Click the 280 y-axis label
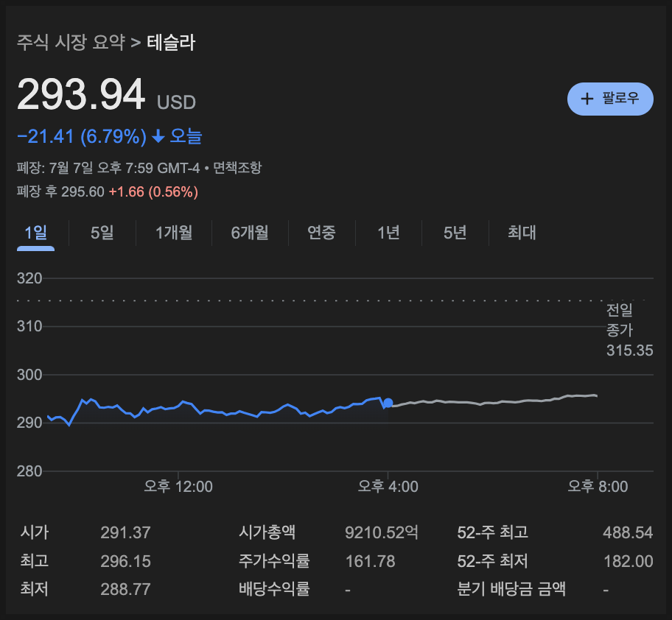672x620 pixels. pyautogui.click(x=29, y=471)
